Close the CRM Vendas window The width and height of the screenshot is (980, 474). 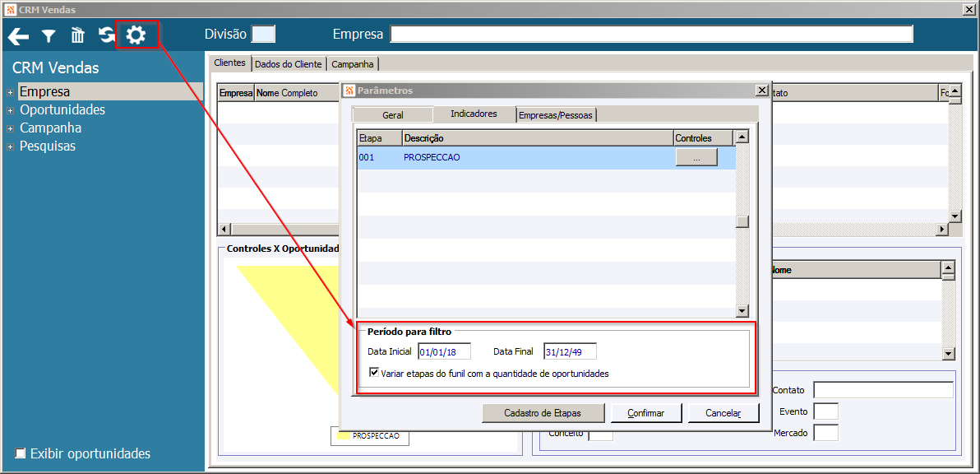coord(969,9)
